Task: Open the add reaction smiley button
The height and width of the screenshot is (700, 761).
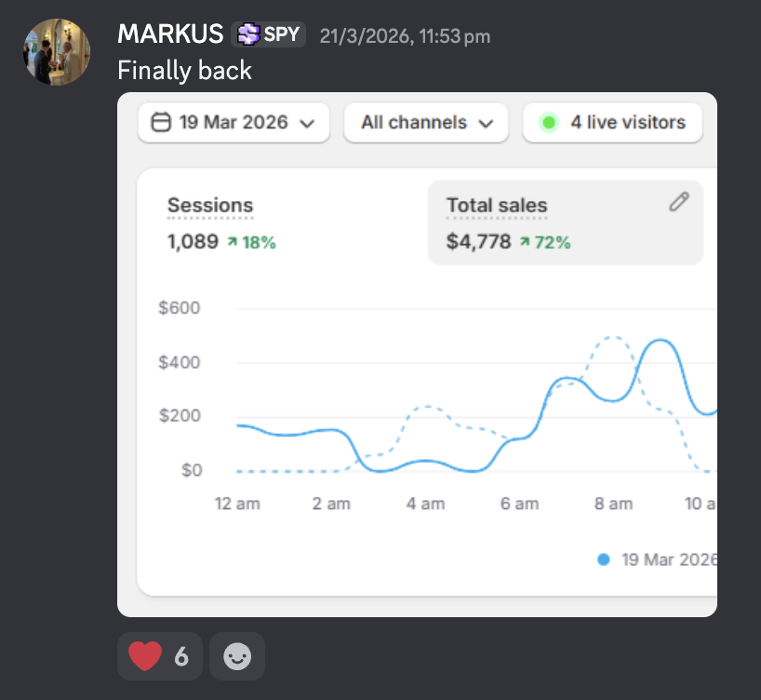Action: 237,656
